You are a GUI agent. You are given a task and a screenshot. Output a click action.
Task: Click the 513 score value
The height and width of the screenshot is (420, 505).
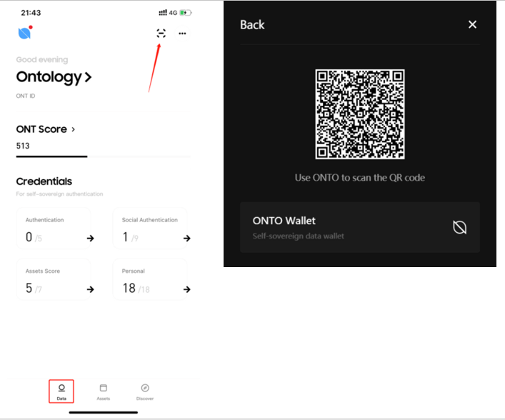[23, 146]
